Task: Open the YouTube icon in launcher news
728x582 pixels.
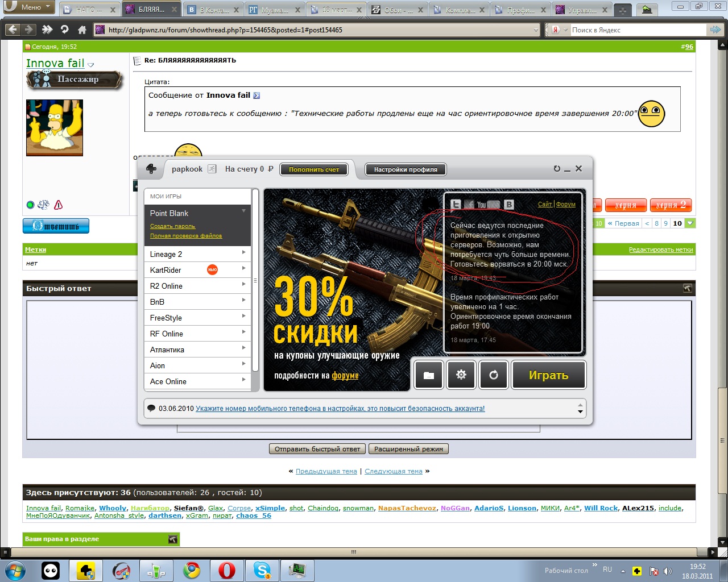Action: tap(487, 205)
